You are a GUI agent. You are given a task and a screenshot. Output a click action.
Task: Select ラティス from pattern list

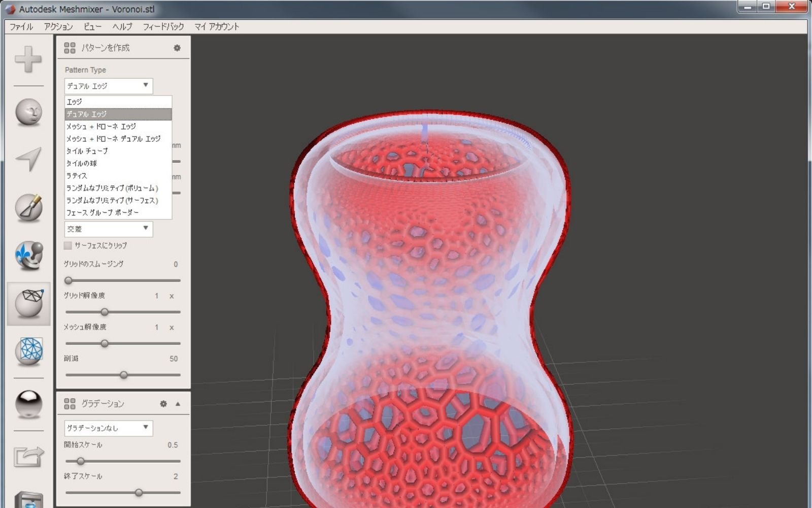[x=77, y=176]
